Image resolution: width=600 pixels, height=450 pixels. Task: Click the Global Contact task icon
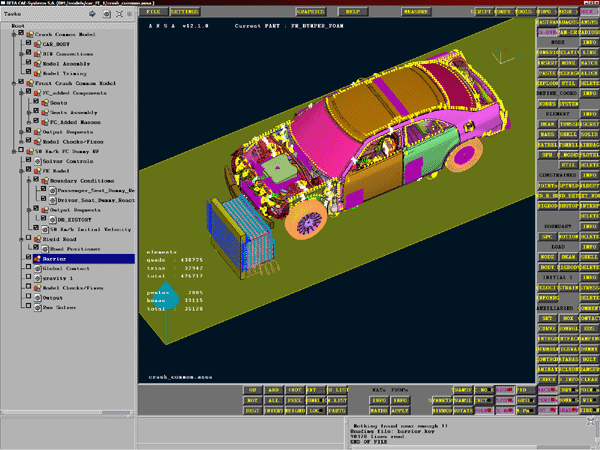point(37,268)
